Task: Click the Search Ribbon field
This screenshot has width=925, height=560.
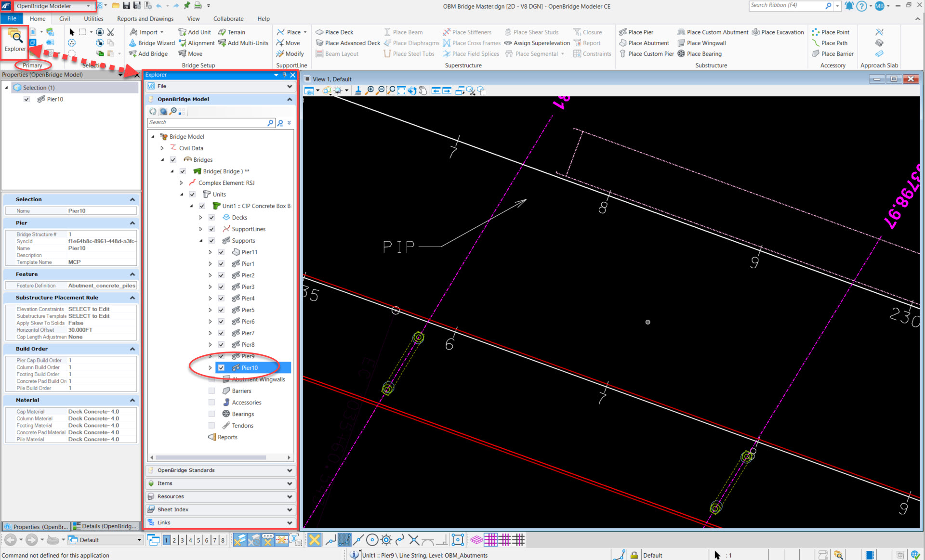Action: (x=786, y=5)
